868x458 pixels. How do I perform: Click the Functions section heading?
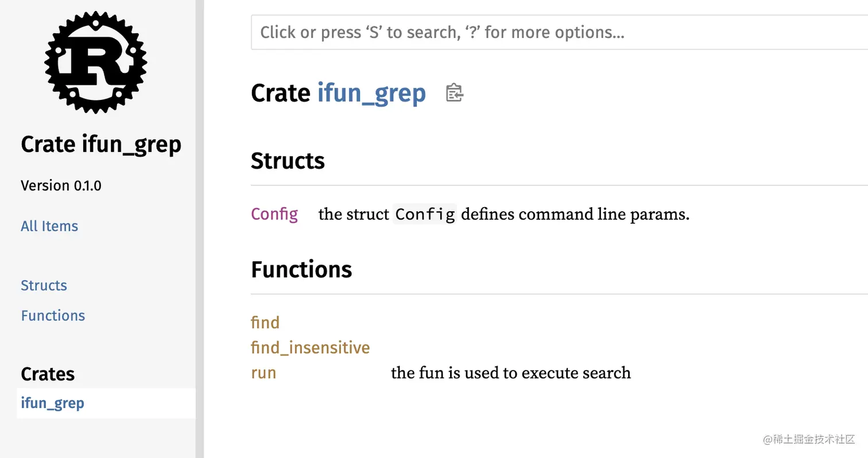pyautogui.click(x=301, y=269)
